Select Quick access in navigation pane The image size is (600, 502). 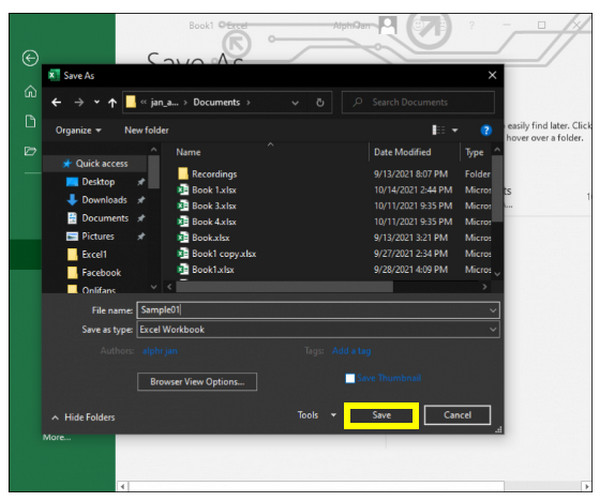(95, 164)
